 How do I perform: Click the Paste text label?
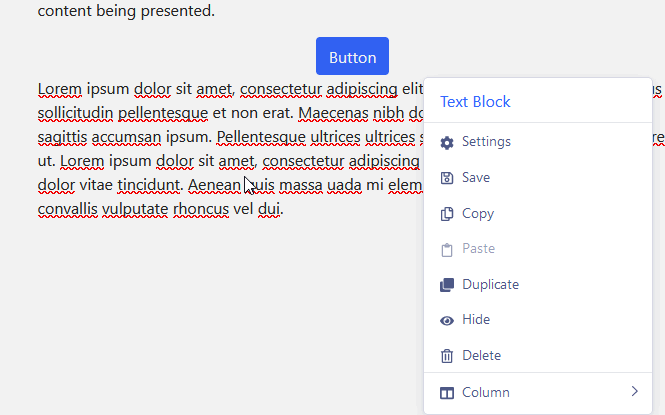(478, 249)
